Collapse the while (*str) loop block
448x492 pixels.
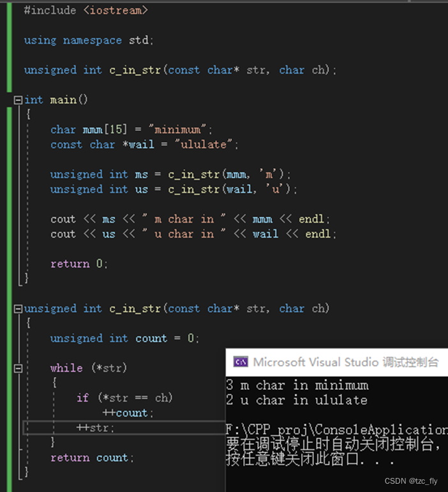(x=18, y=368)
